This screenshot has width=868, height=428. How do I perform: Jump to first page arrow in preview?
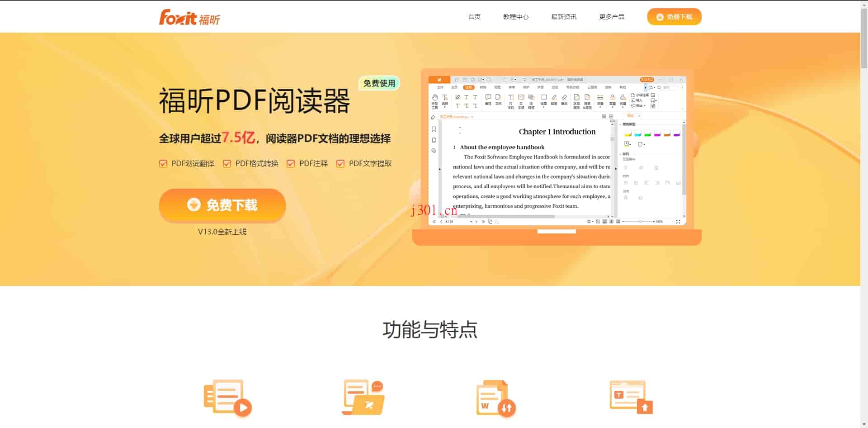click(x=434, y=222)
